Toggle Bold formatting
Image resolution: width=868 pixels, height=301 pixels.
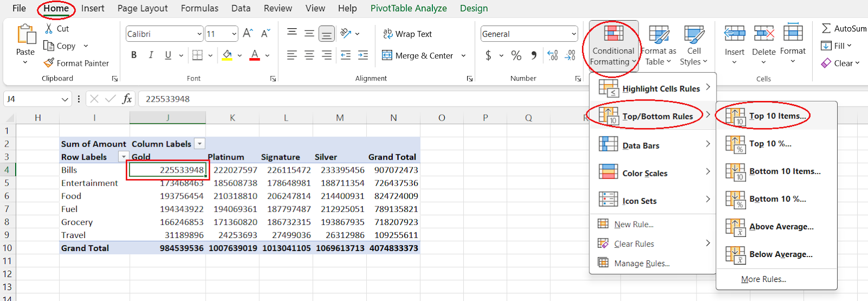[134, 55]
